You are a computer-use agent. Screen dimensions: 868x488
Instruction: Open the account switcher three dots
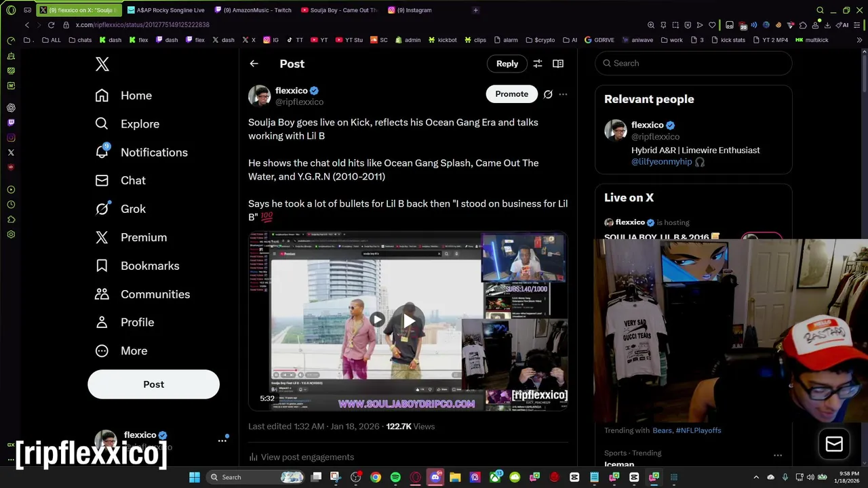[222, 441]
